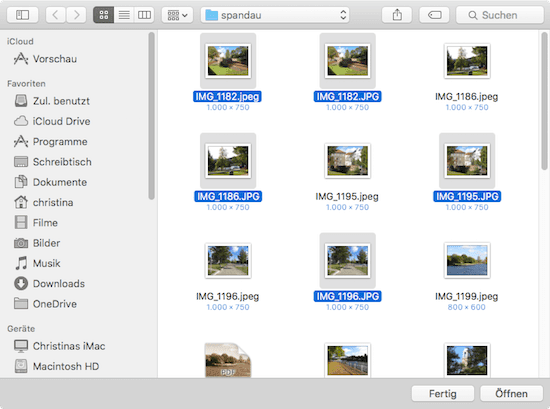Open Programme in sidebar
550x409 pixels.
point(51,142)
